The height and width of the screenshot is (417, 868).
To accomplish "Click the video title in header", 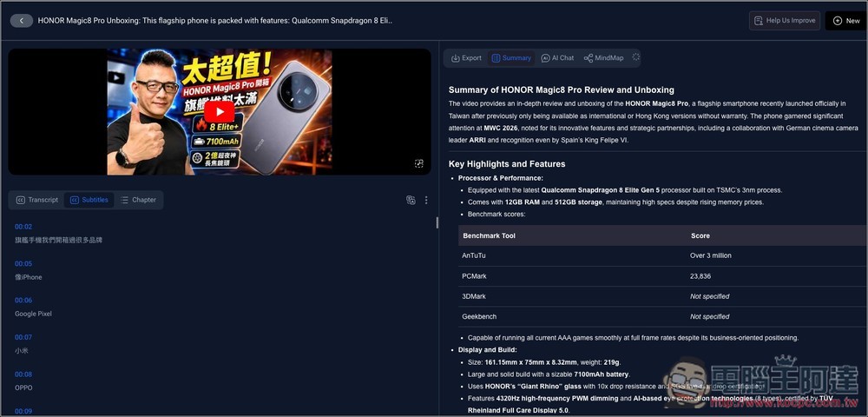I will tap(214, 21).
